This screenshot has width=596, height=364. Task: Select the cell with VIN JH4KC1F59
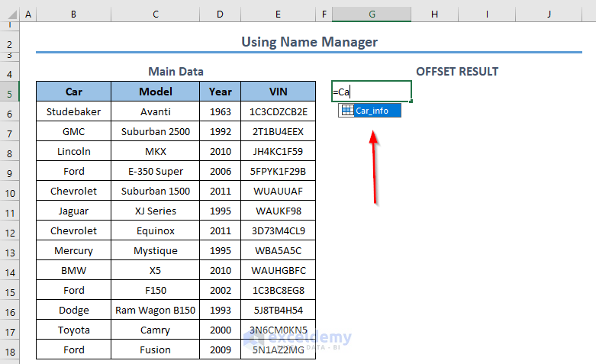[278, 151]
